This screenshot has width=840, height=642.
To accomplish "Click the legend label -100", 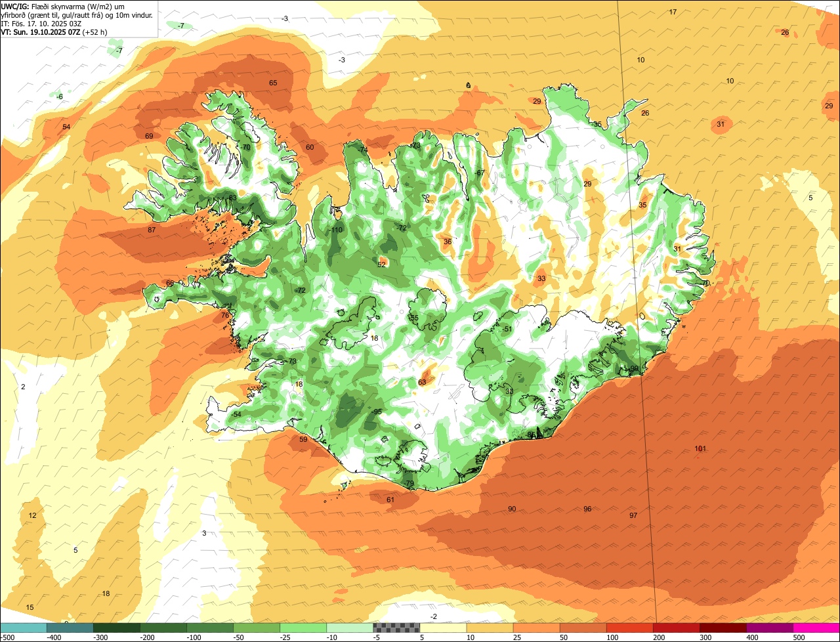I will tap(193, 637).
